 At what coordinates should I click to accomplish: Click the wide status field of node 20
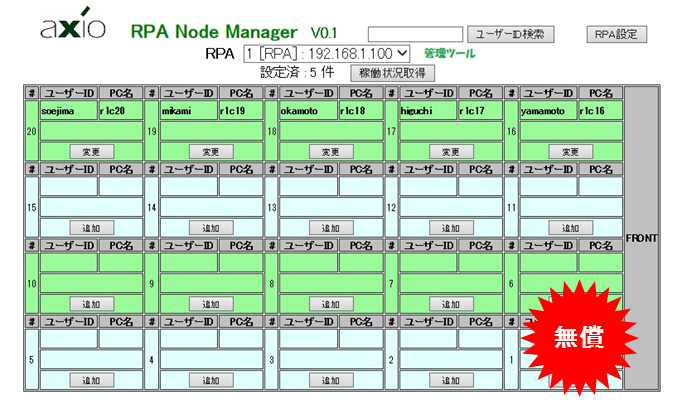pos(91,131)
